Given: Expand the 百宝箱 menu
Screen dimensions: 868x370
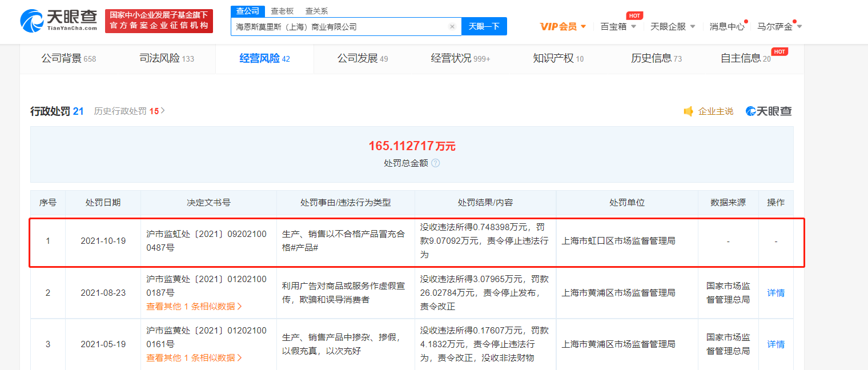Looking at the screenshot, I should click(618, 26).
